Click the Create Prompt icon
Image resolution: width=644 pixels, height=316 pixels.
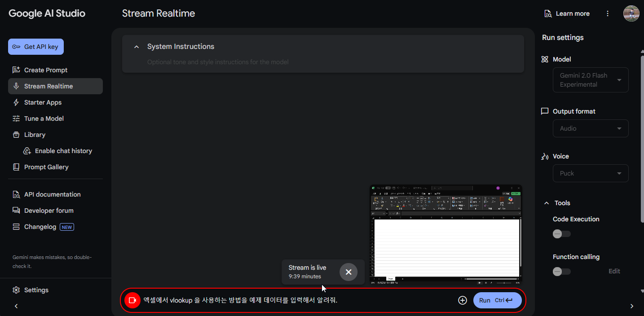16,70
